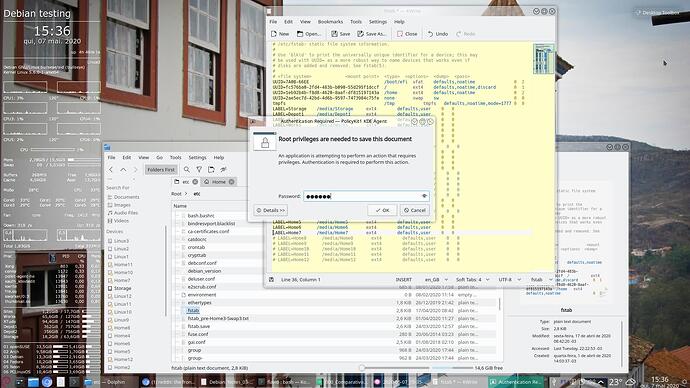
Task: Close the document using KWrite's Close button
Action: (407, 34)
